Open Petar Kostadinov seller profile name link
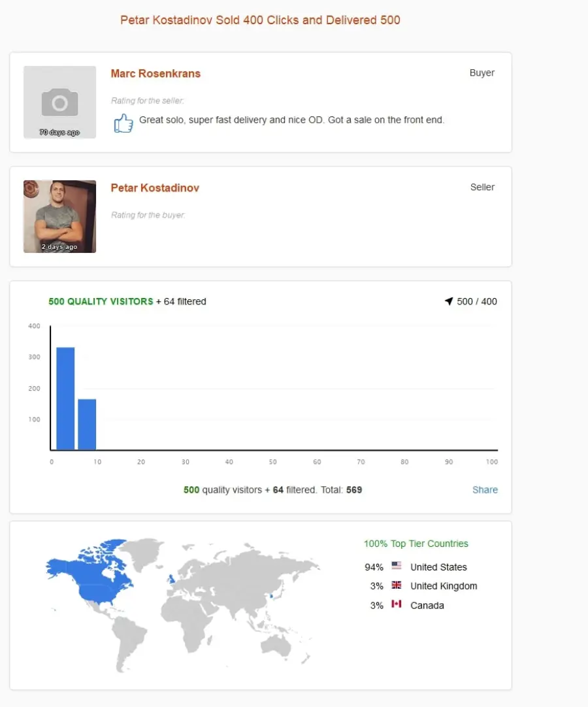The image size is (588, 707). point(155,188)
